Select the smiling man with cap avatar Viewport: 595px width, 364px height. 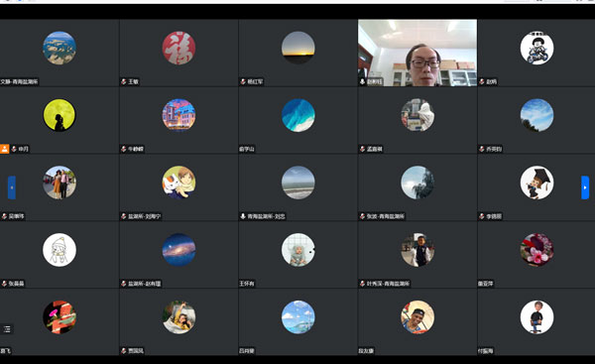point(417,317)
